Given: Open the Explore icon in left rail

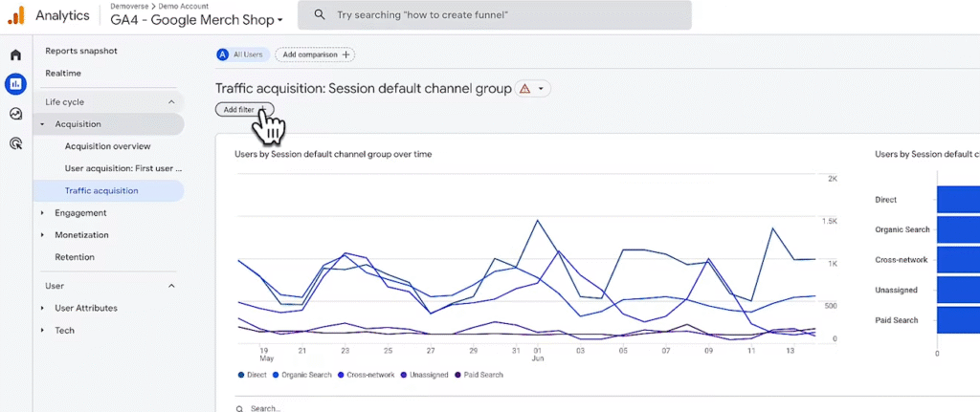Looking at the screenshot, I should tap(15, 114).
